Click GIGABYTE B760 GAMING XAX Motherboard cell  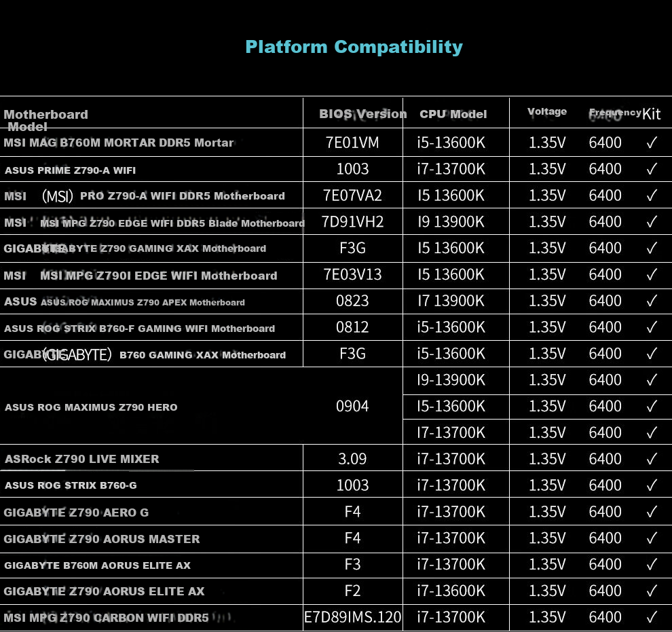145,355
